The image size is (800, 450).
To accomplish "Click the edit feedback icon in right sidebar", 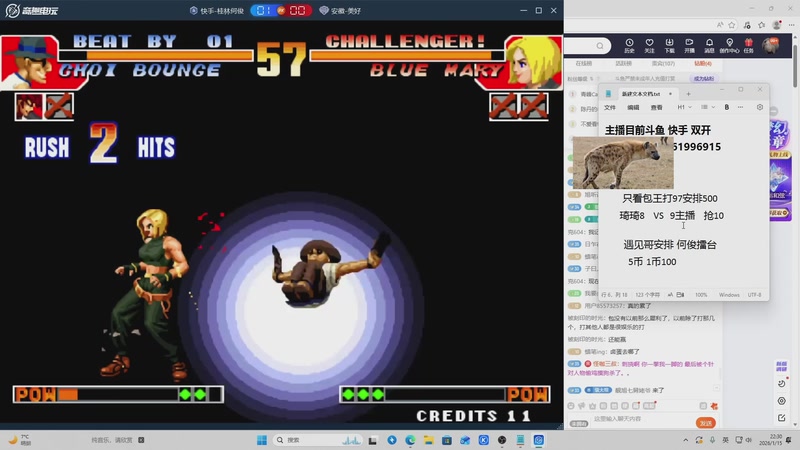I will point(782,418).
